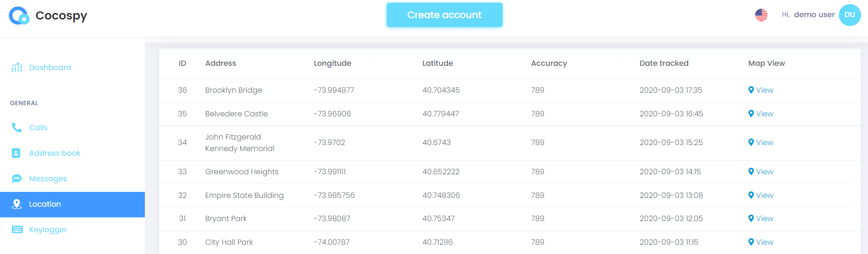Select Location in the sidebar
The width and height of the screenshot is (868, 254).
coord(45,204)
